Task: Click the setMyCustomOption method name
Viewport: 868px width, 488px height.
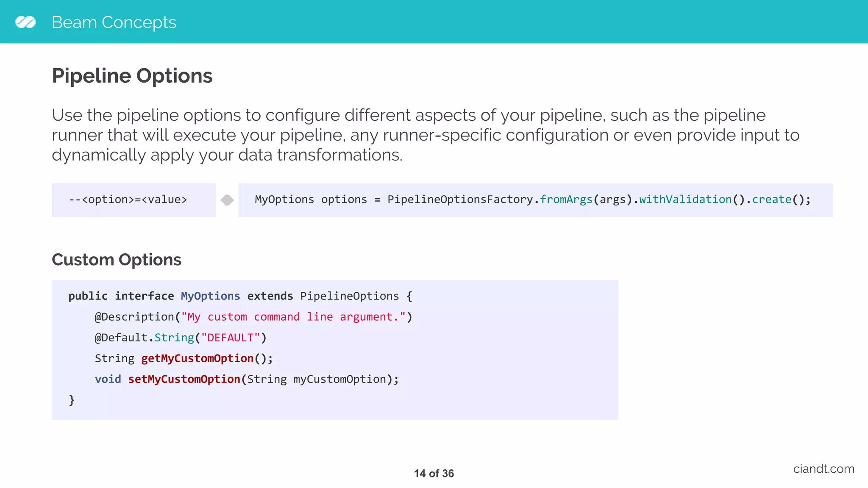Action: [184, 379]
